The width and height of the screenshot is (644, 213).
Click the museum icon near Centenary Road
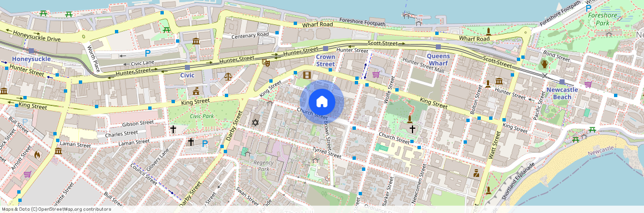[195, 41]
